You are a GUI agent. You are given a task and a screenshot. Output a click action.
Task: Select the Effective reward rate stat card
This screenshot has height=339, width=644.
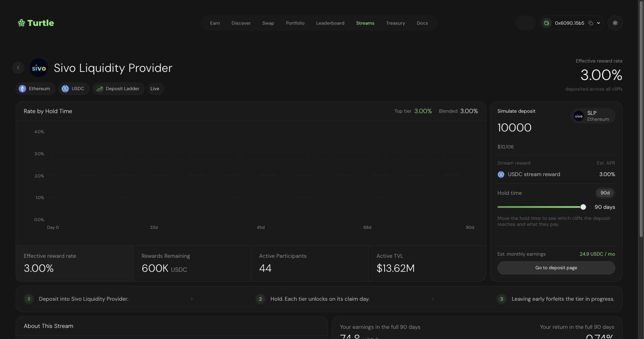pyautogui.click(x=75, y=263)
